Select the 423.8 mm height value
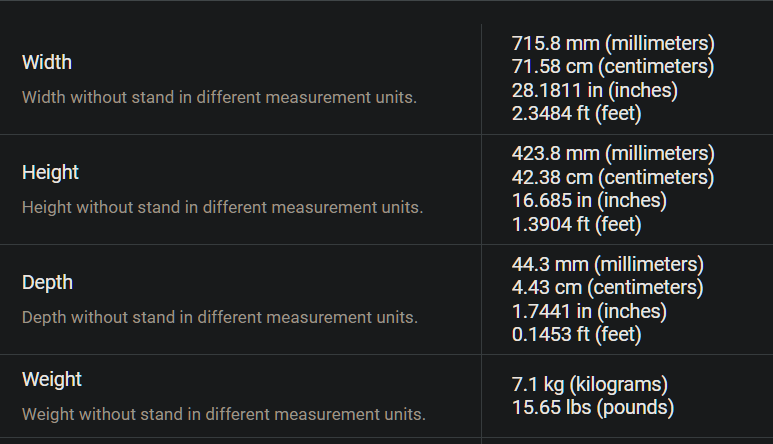The width and height of the screenshot is (773, 444). click(613, 153)
